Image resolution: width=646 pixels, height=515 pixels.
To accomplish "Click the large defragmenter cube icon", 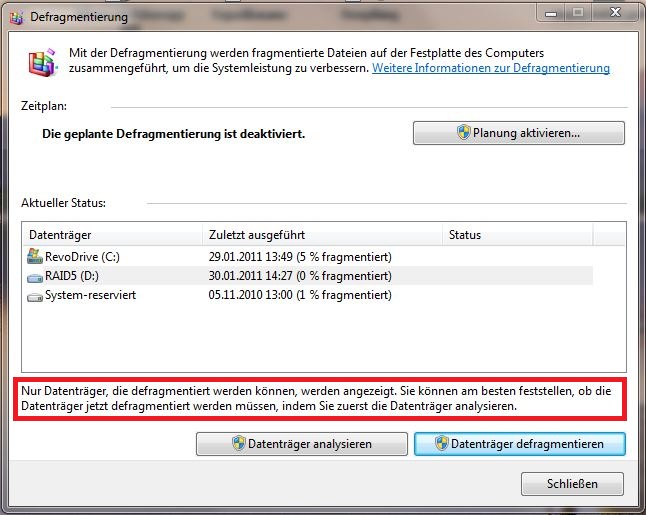I will pos(42,63).
